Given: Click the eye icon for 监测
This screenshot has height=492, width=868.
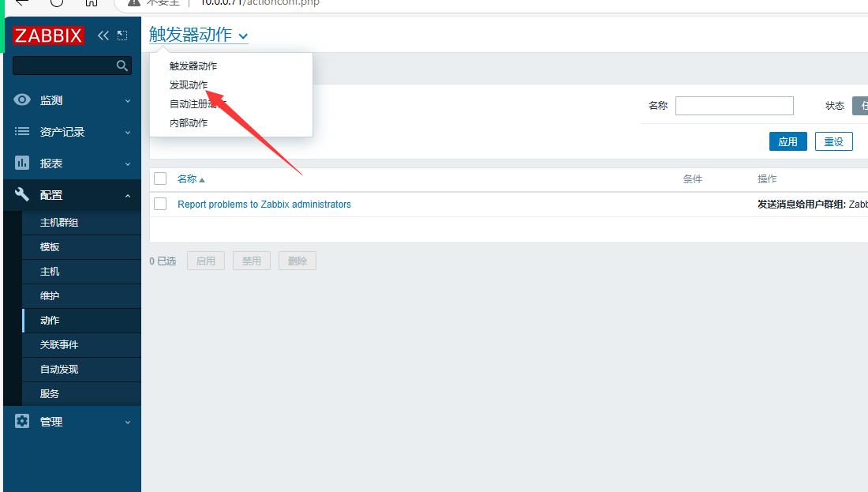Looking at the screenshot, I should [22, 100].
